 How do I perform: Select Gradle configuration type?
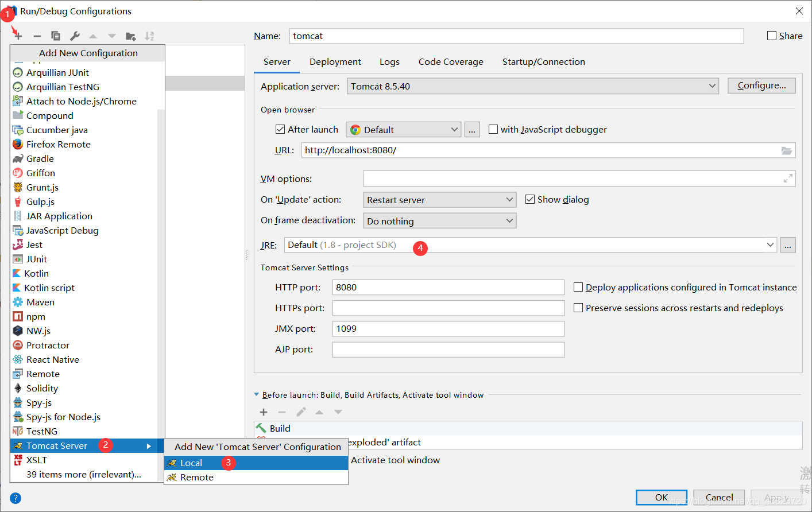[x=83, y=159]
